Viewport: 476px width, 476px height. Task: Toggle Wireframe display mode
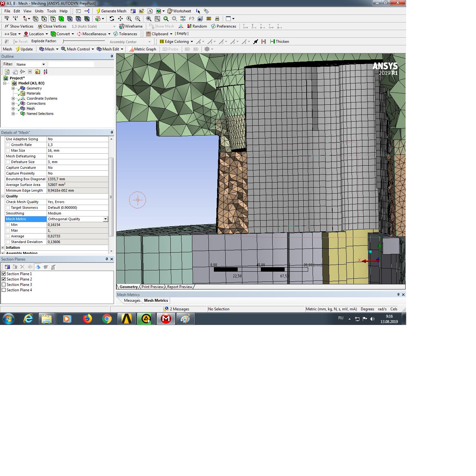pyautogui.click(x=131, y=26)
